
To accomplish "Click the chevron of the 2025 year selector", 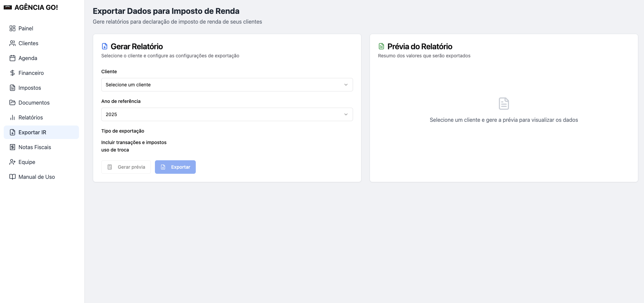I will tap(346, 114).
